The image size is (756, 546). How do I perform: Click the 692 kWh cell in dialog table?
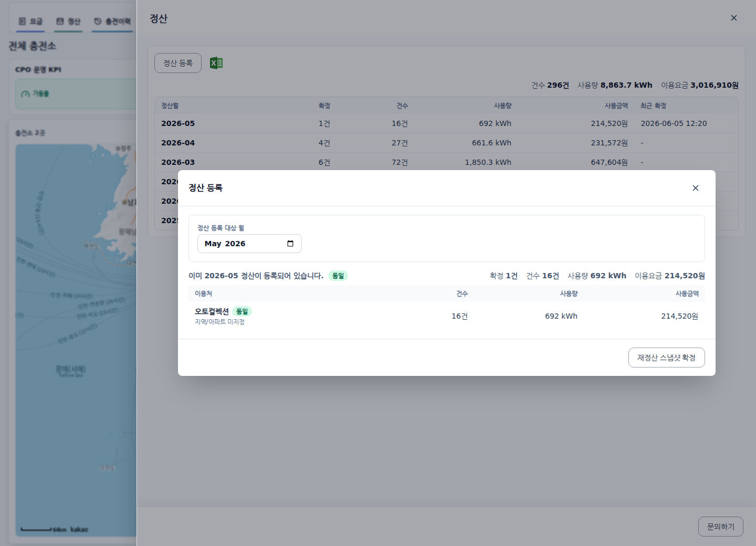(561, 316)
